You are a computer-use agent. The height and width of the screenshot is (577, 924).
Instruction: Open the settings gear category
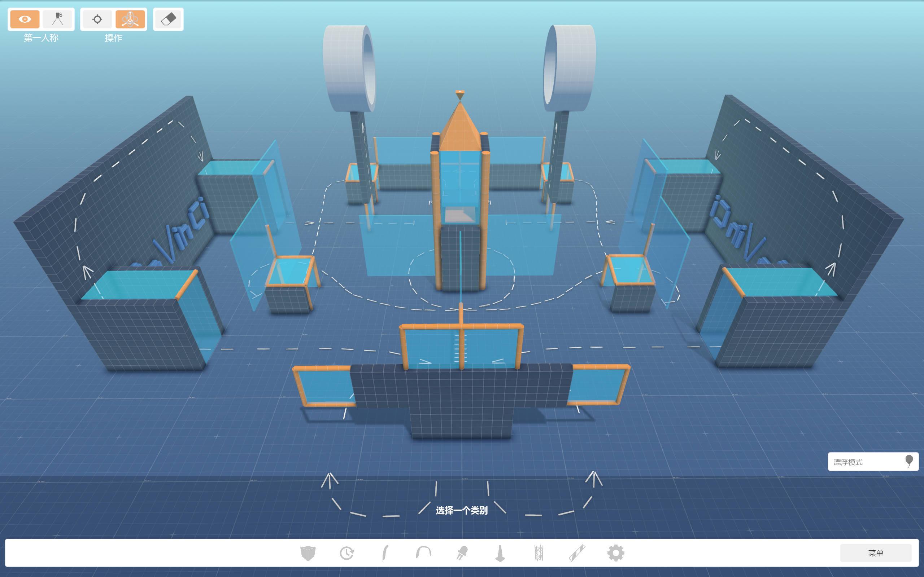point(615,552)
